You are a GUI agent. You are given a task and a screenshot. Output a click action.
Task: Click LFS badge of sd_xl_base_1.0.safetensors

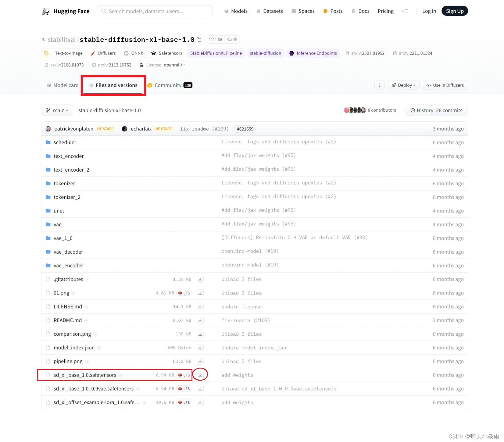[184, 375]
